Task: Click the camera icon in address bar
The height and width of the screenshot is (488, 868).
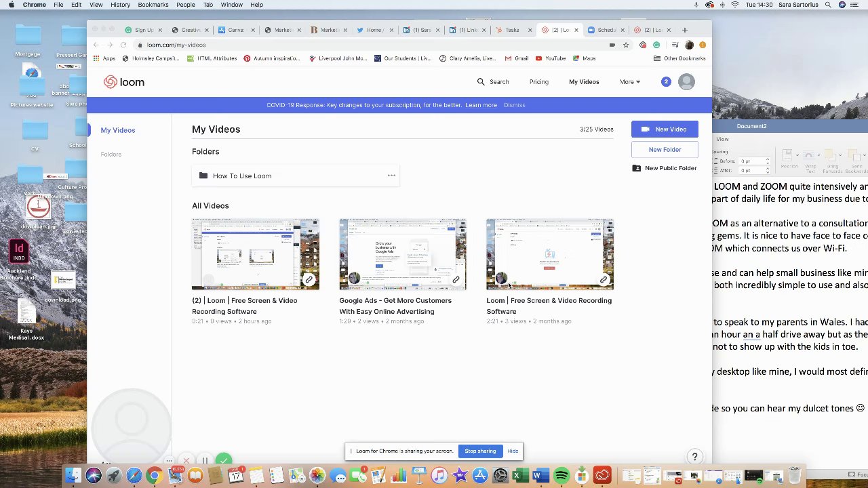Action: pyautogui.click(x=612, y=45)
